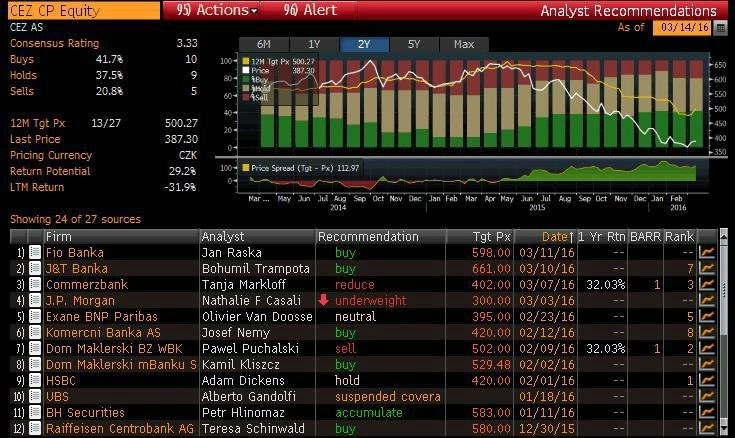The width and height of the screenshot is (735, 438).
Task: Select the 2Y chart range tab
Action: (x=364, y=44)
